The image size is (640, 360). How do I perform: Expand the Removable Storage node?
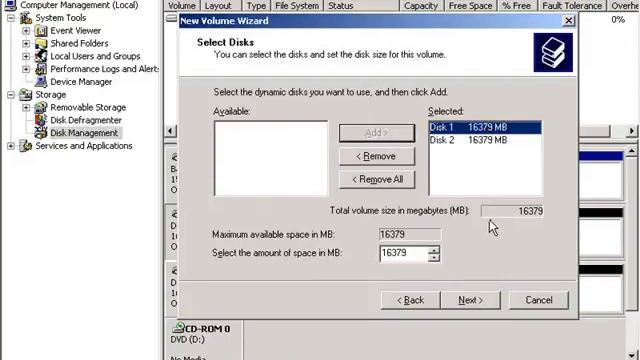[x=26, y=107]
